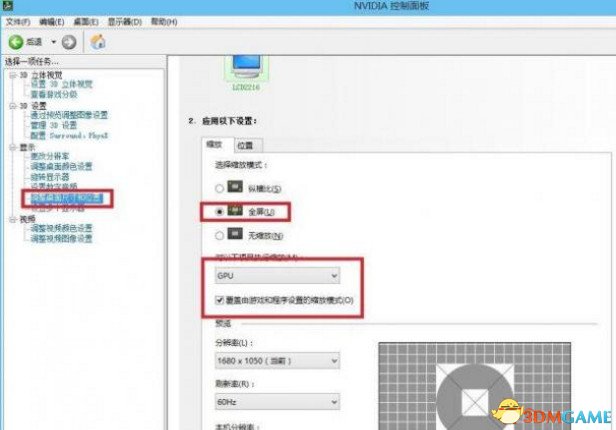Collapse the 3D 设置 tree node

point(13,106)
